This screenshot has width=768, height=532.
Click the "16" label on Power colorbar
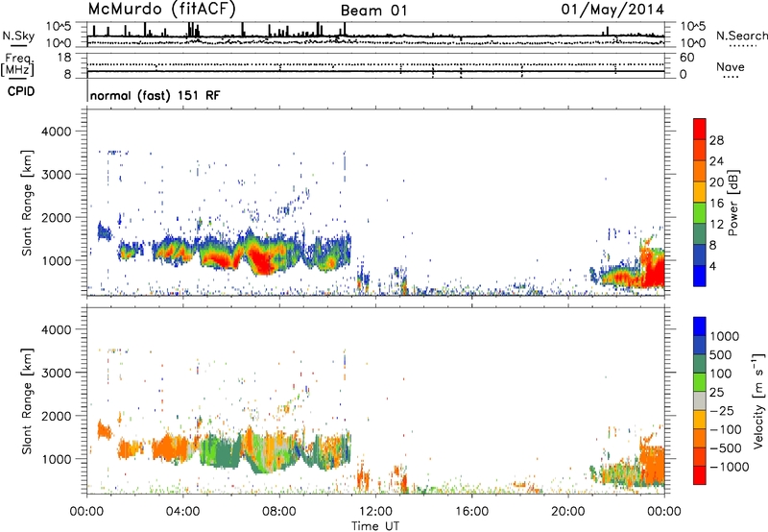pyautogui.click(x=716, y=204)
